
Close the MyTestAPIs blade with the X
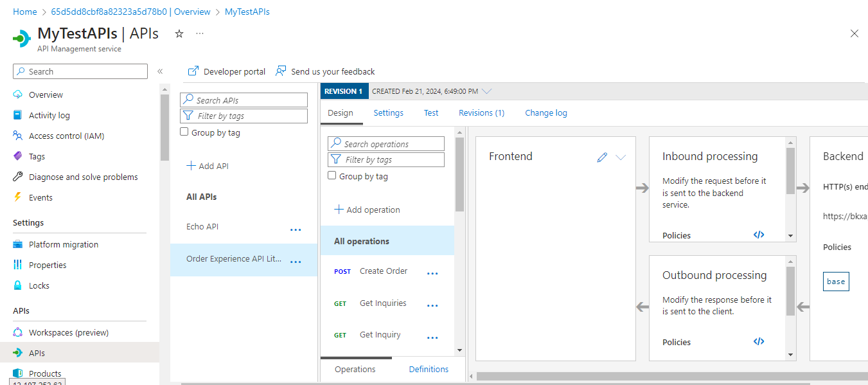855,33
